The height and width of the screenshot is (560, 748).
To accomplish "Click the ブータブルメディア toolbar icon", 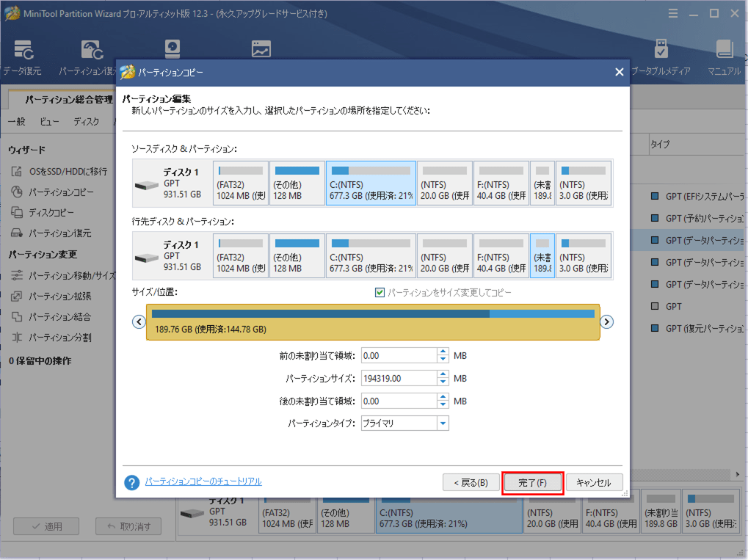I will [x=661, y=58].
